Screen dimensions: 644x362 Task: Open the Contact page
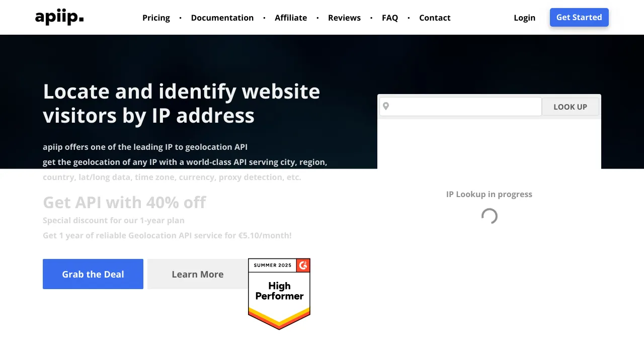click(x=435, y=18)
